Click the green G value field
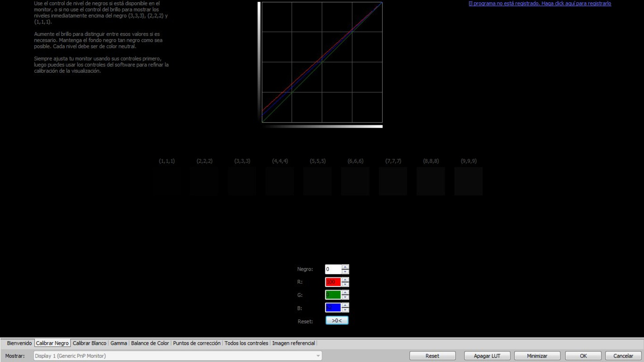 click(x=333, y=295)
